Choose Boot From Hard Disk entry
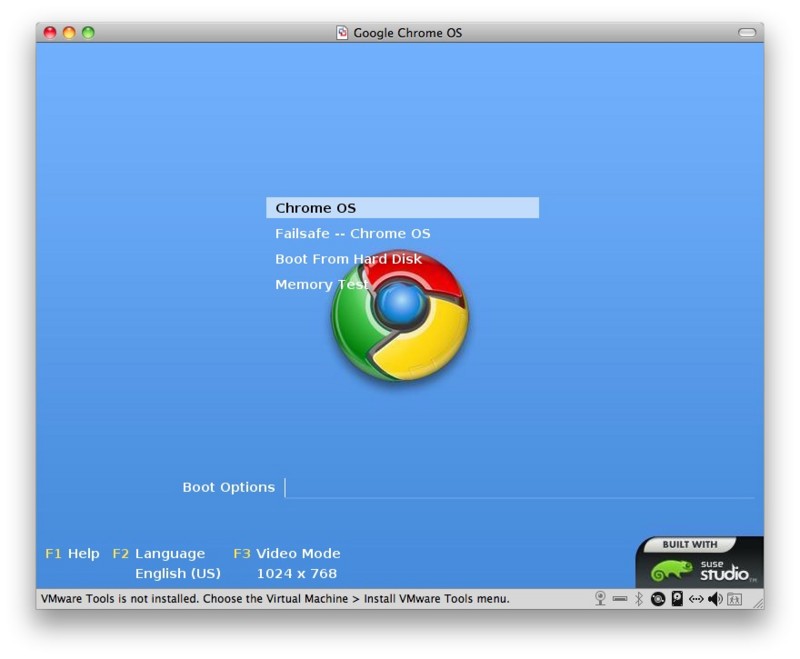Viewport: 800px width, 659px height. click(x=348, y=259)
